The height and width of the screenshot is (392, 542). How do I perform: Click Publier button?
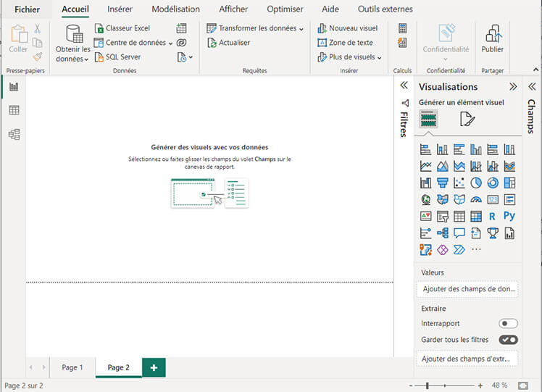(x=493, y=38)
